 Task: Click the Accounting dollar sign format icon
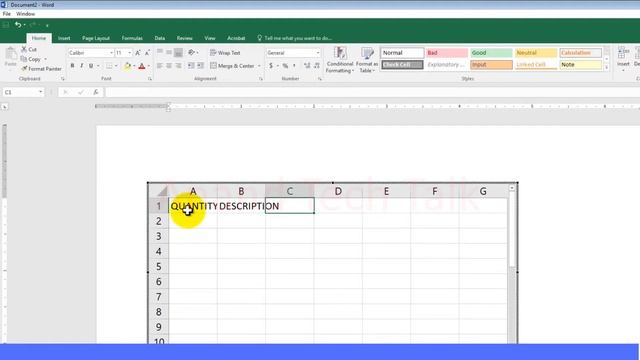(x=271, y=66)
